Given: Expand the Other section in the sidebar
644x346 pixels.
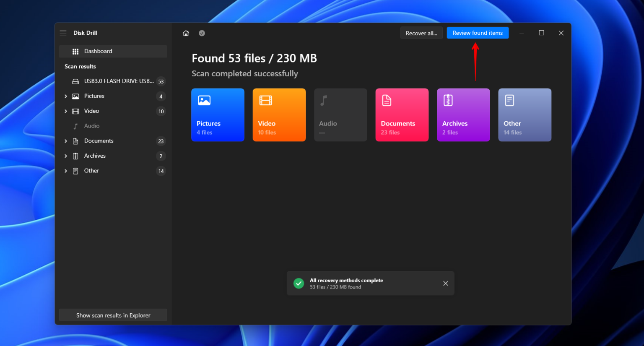Looking at the screenshot, I should [x=66, y=171].
